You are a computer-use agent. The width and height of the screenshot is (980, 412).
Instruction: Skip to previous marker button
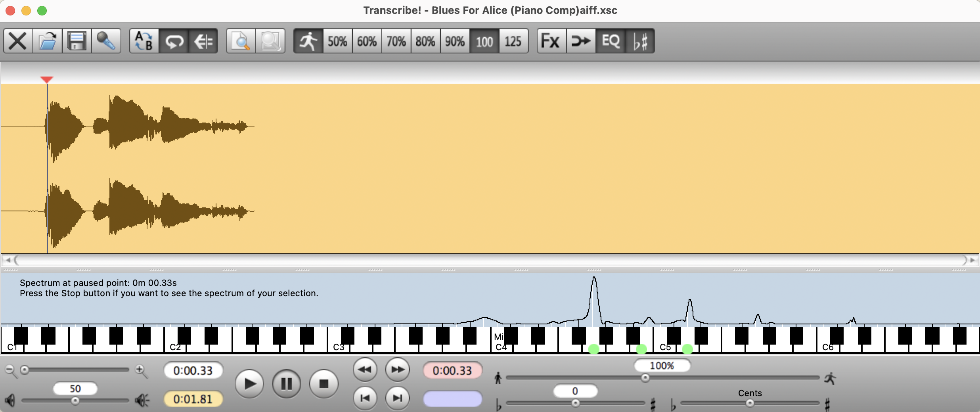pyautogui.click(x=365, y=398)
